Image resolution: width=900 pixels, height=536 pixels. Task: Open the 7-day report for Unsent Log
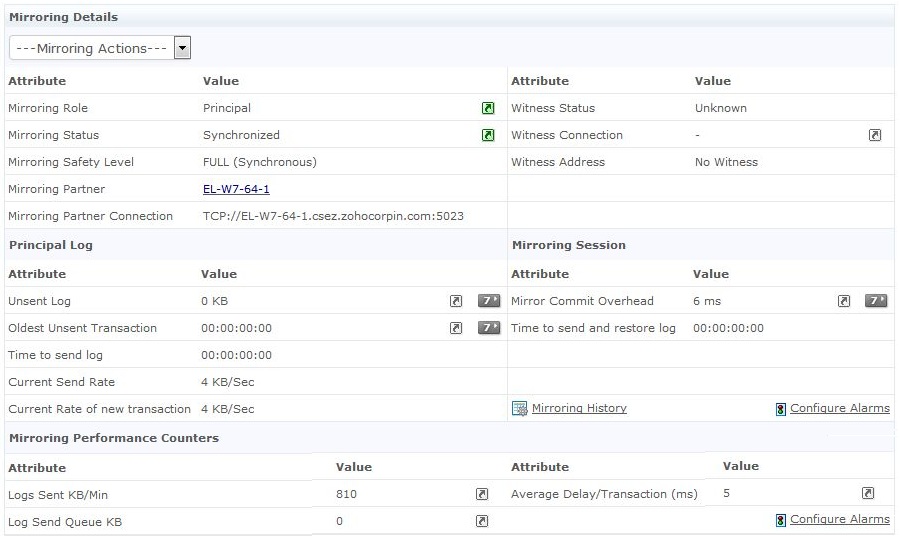click(x=488, y=301)
